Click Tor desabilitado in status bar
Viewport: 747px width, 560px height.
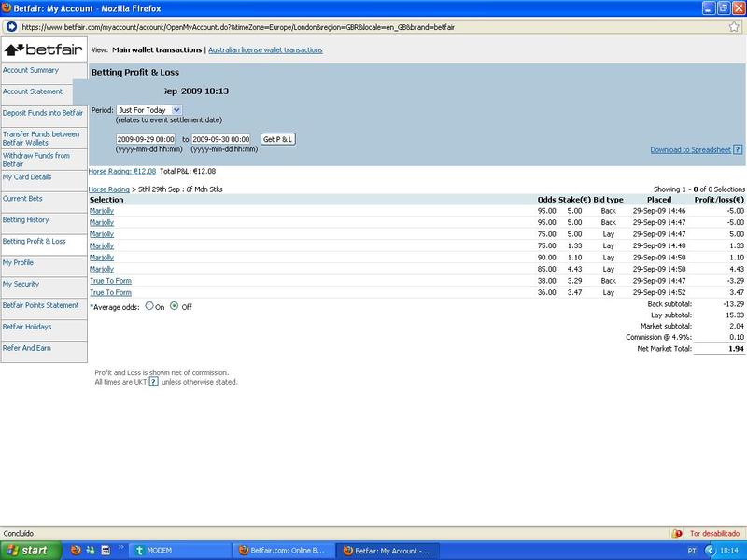click(x=714, y=533)
